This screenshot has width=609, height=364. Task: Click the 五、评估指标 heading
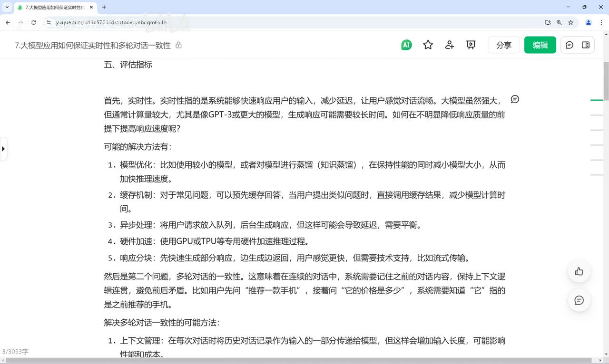click(x=128, y=65)
